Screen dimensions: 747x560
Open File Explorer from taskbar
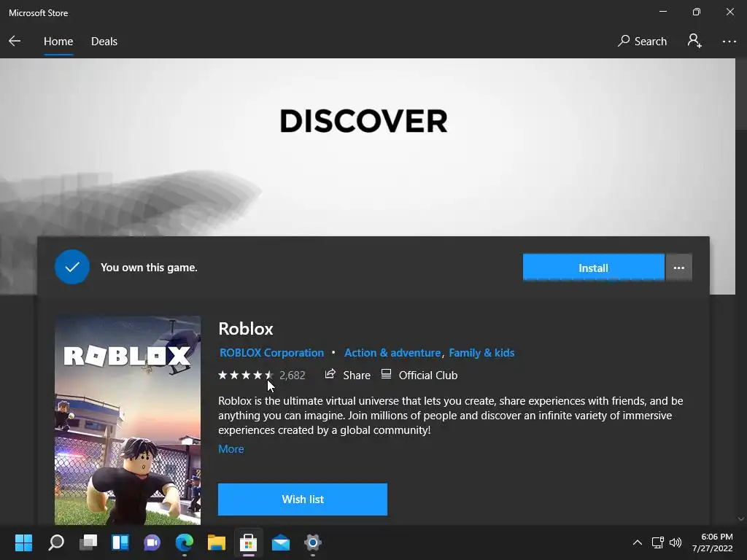pyautogui.click(x=216, y=542)
